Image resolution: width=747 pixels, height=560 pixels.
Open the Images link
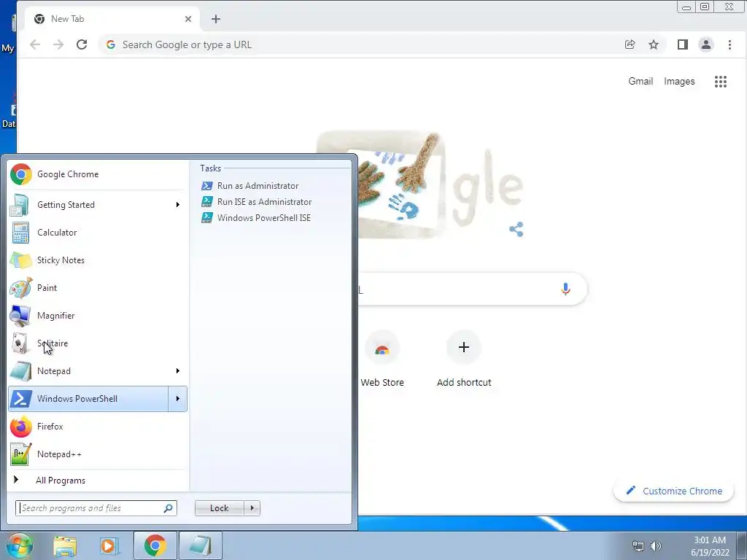(x=679, y=82)
